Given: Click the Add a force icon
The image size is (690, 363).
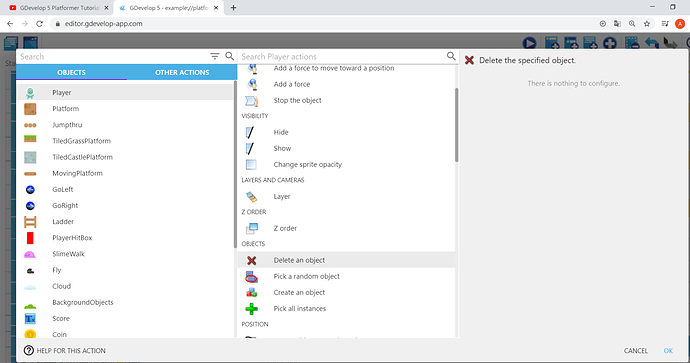Looking at the screenshot, I should click(252, 84).
